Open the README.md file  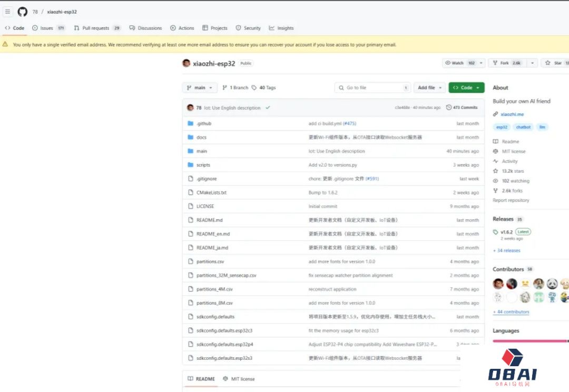209,220
